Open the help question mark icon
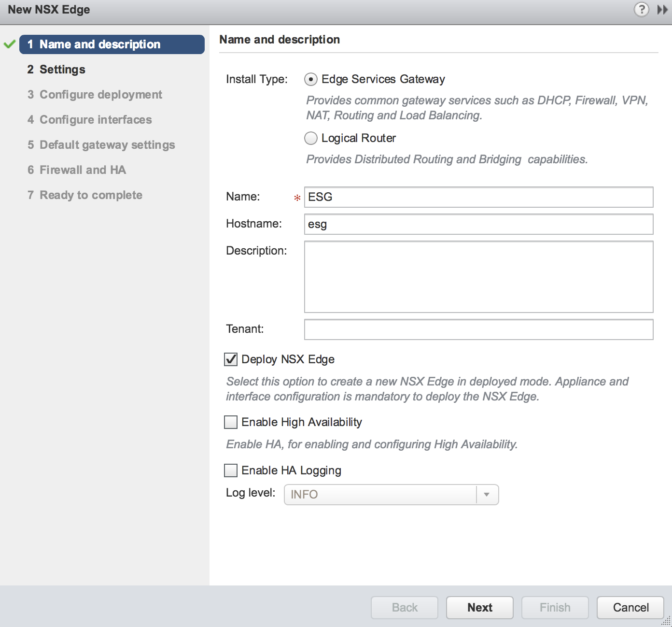This screenshot has height=627, width=672. [641, 9]
